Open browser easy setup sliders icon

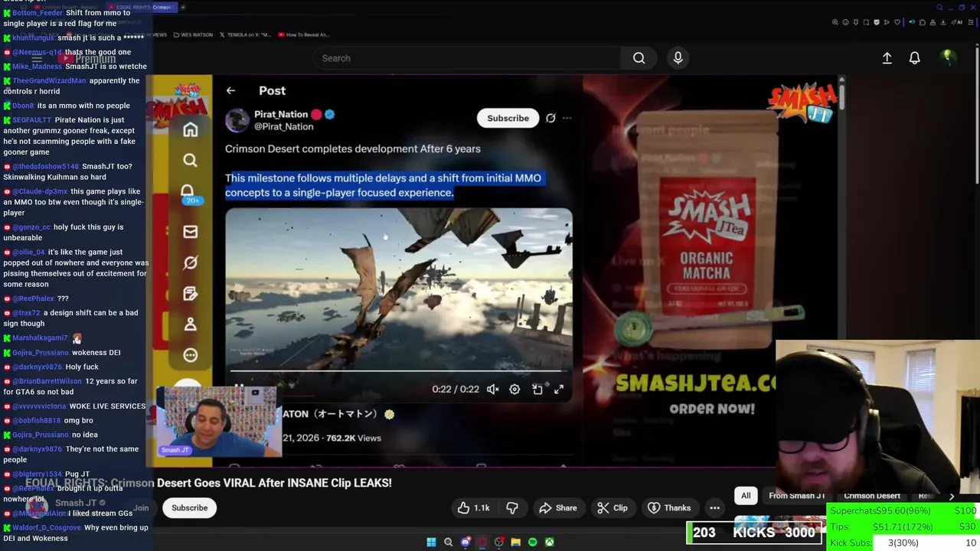tap(970, 22)
